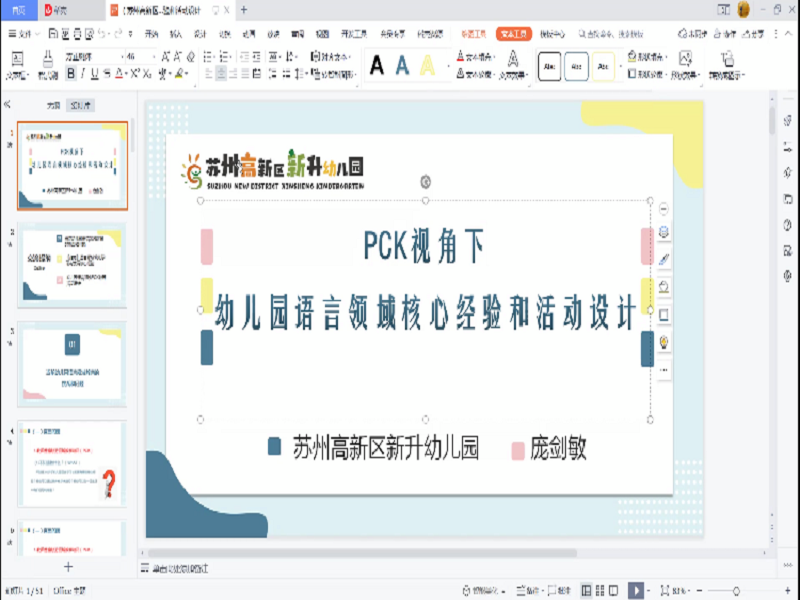Toggle underline text formatting
Image resolution: width=800 pixels, height=600 pixels.
click(x=94, y=73)
